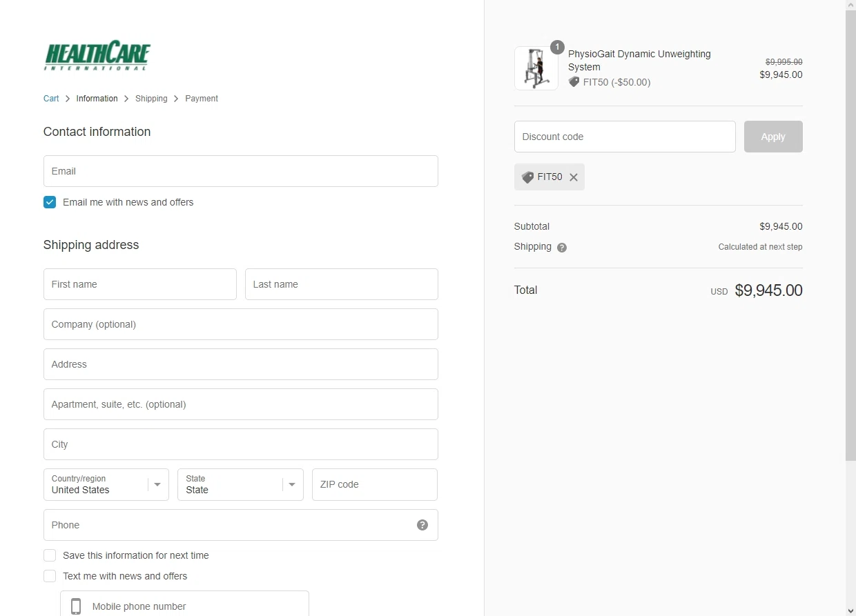The image size is (856, 616).
Task: Click the scrollbar down arrow
Action: pyautogui.click(x=850, y=610)
